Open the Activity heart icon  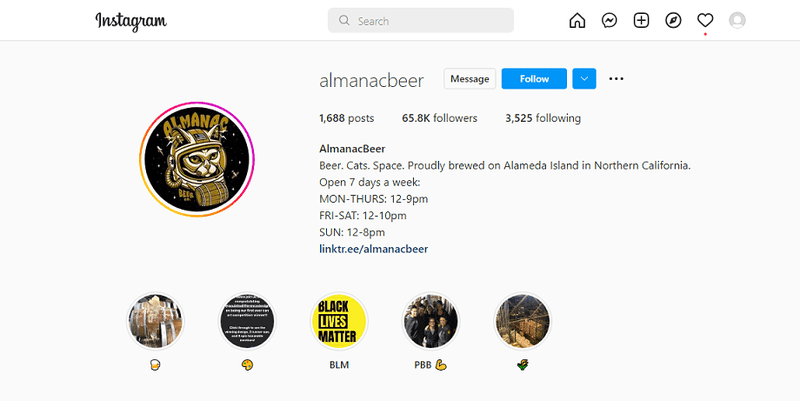point(705,20)
